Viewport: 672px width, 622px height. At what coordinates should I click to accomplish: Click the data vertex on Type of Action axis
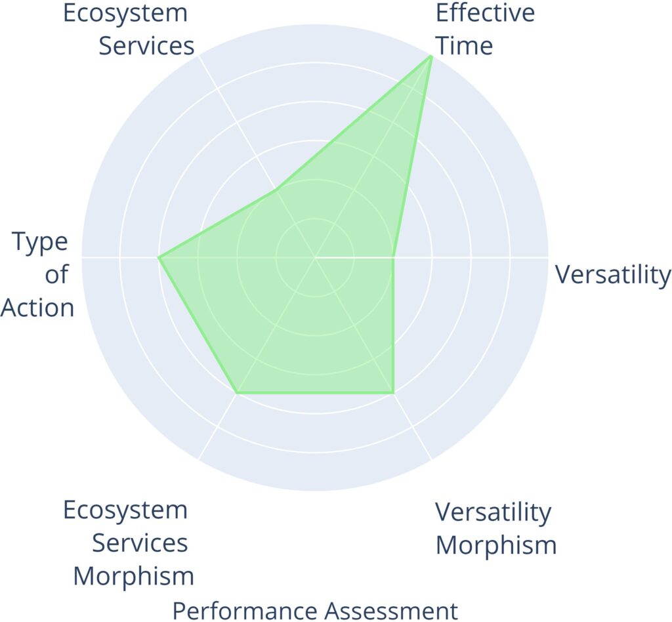[159, 257]
